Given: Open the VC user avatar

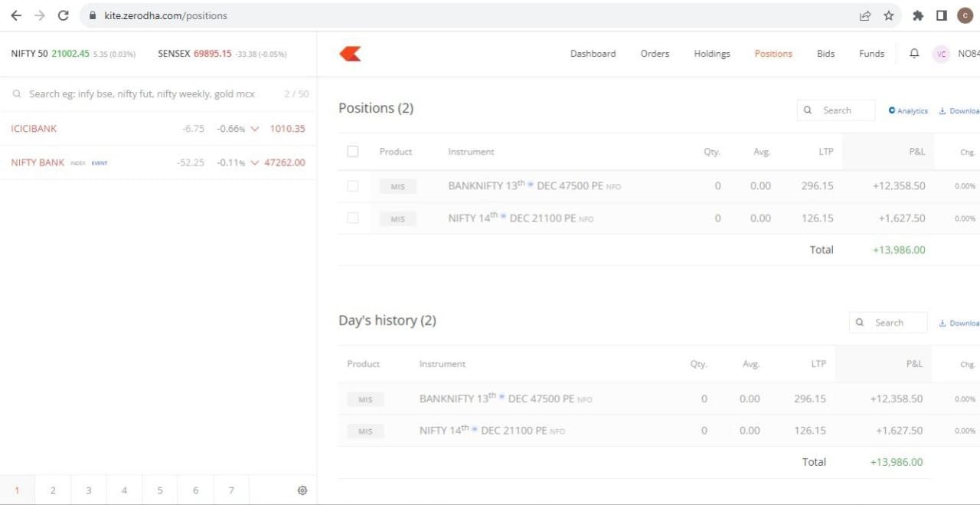Looking at the screenshot, I should click(942, 54).
